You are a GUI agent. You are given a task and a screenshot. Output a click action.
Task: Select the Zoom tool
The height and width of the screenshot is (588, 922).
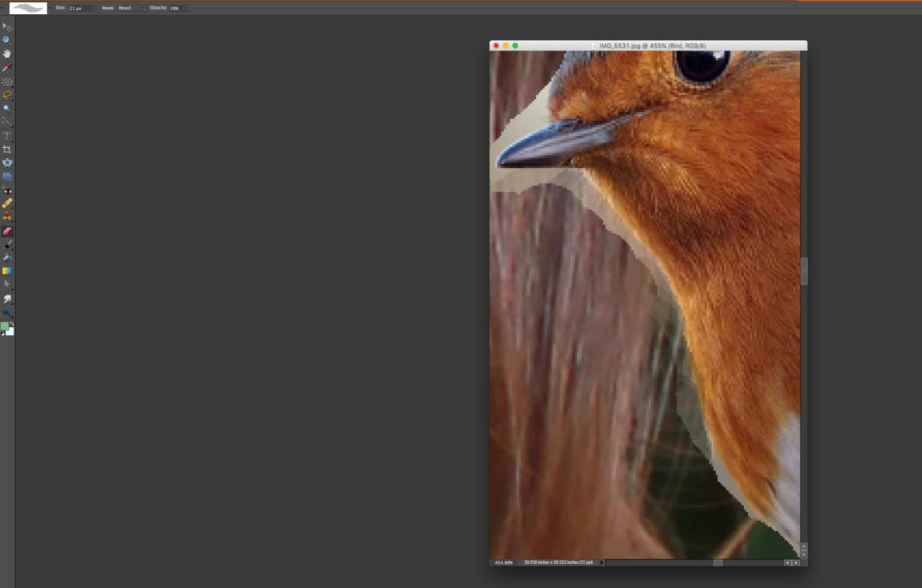(7, 40)
